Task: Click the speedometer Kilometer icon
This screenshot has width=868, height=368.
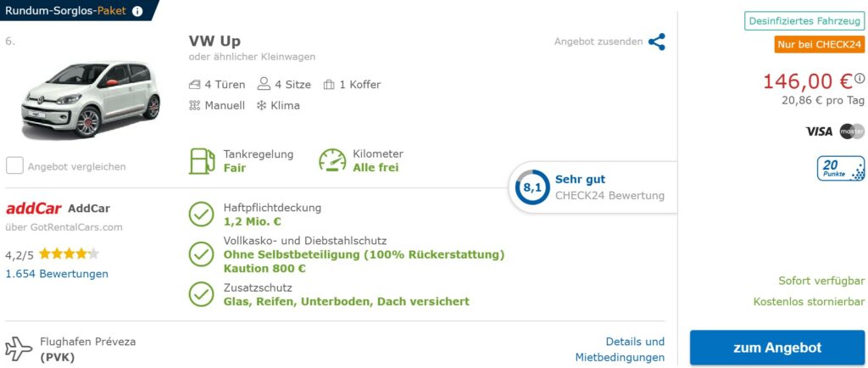Action: 332,160
